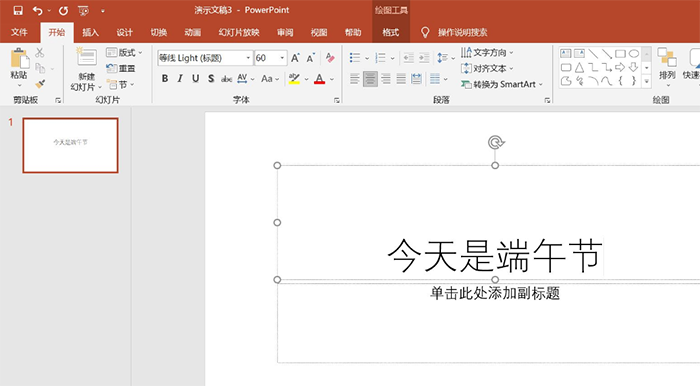Open 对齐文本 align text menu

coord(487,68)
